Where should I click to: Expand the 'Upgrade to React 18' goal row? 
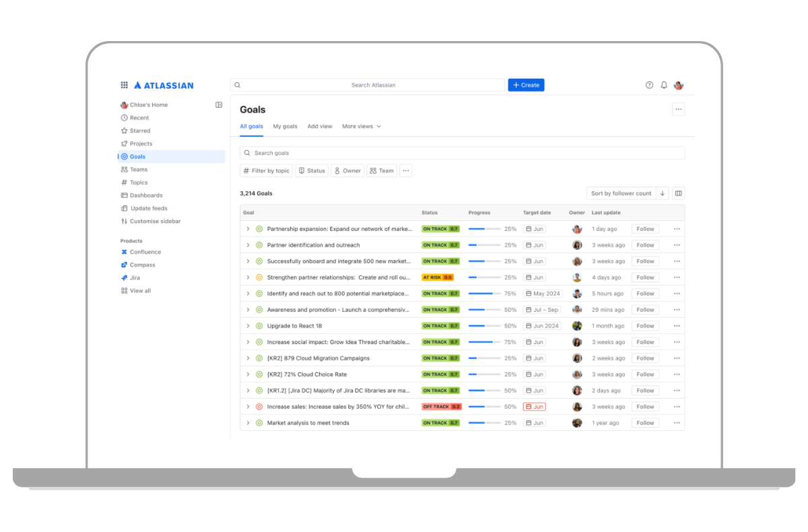click(248, 326)
